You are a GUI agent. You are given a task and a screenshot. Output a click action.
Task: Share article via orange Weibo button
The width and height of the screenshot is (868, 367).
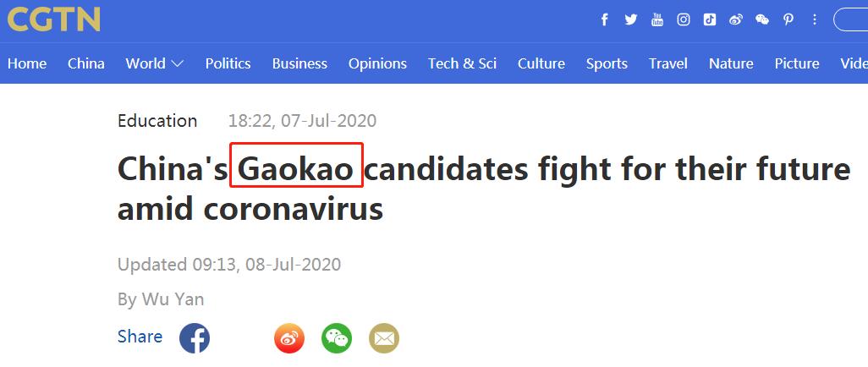pos(289,339)
